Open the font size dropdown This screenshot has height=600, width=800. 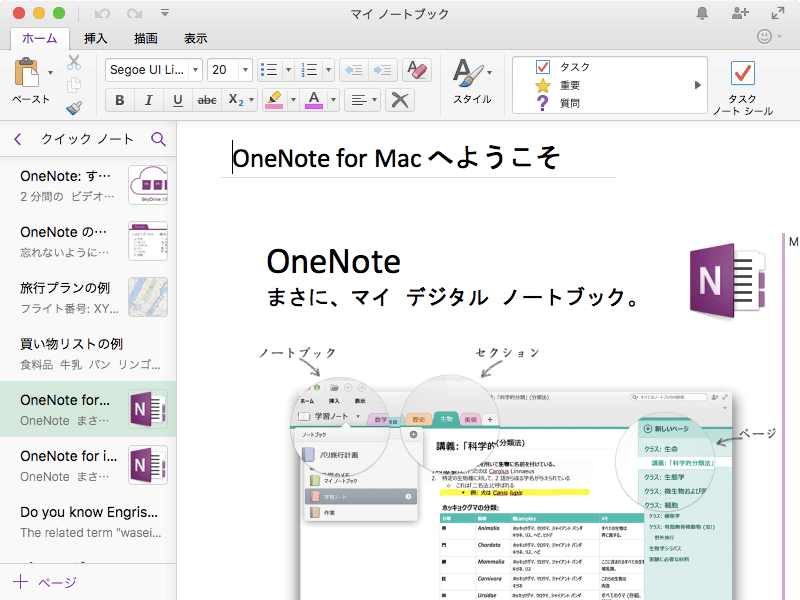(x=245, y=70)
